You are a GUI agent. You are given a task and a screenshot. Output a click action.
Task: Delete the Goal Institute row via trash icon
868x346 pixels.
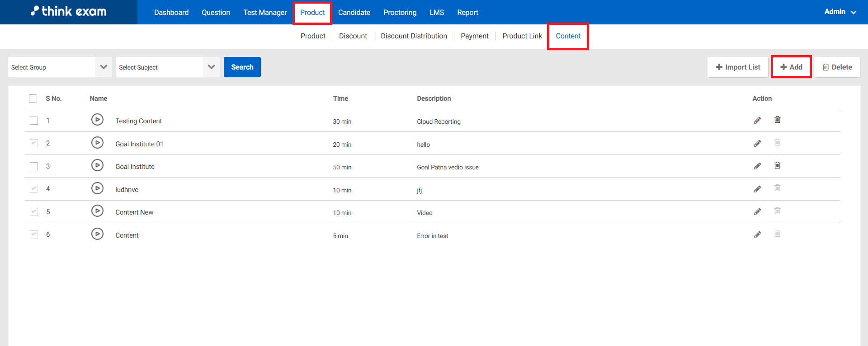777,165
